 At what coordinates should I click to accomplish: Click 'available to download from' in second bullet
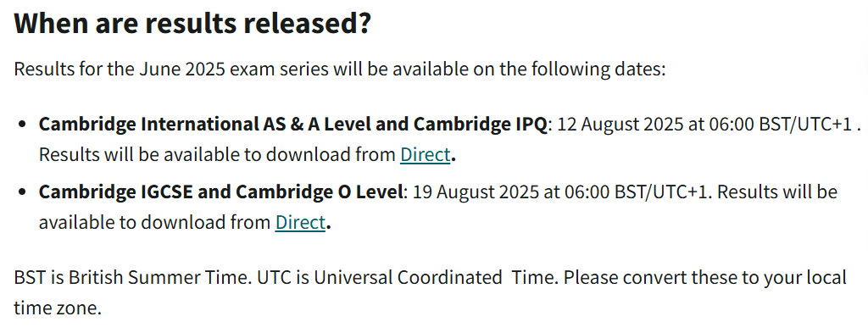click(154, 222)
